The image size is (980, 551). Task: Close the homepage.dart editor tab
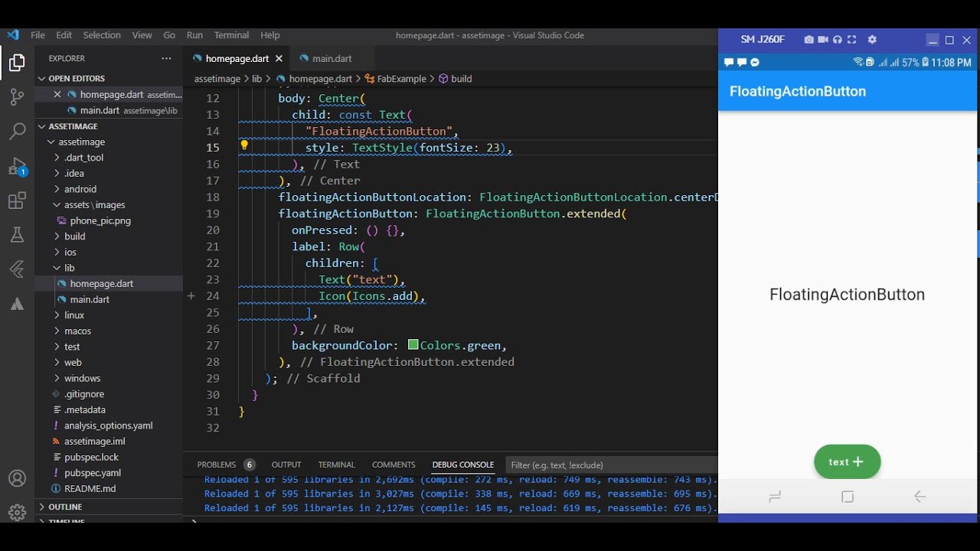click(x=279, y=58)
